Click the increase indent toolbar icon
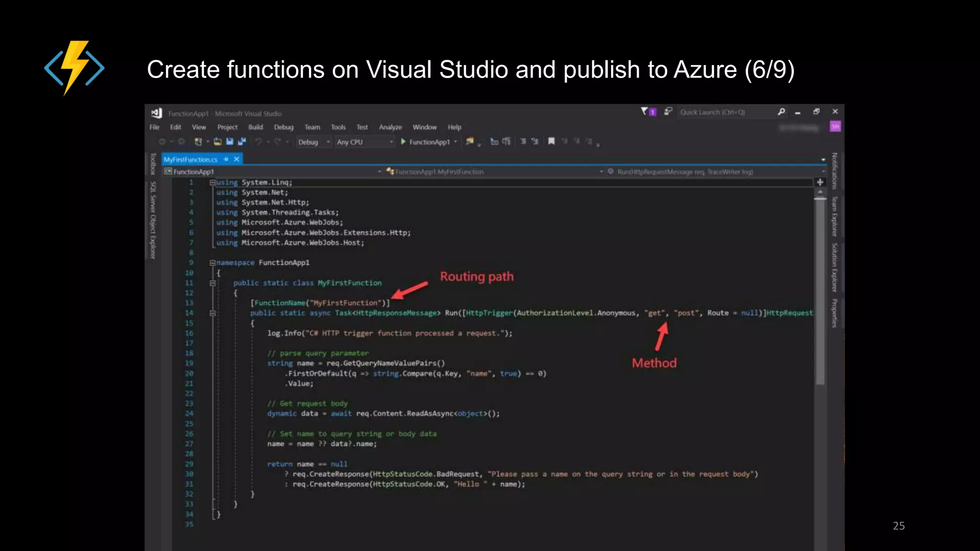 click(x=535, y=142)
